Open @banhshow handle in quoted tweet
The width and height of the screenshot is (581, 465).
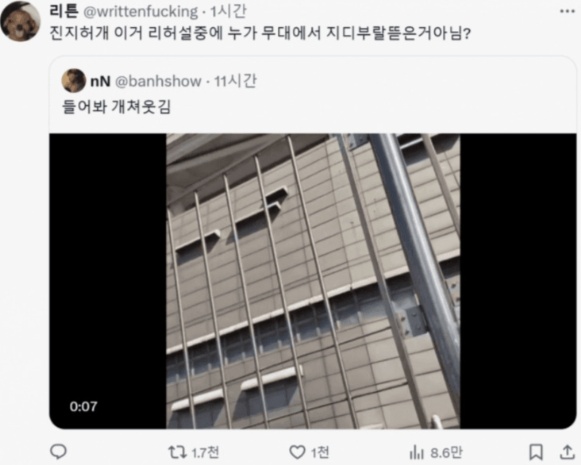(x=158, y=81)
